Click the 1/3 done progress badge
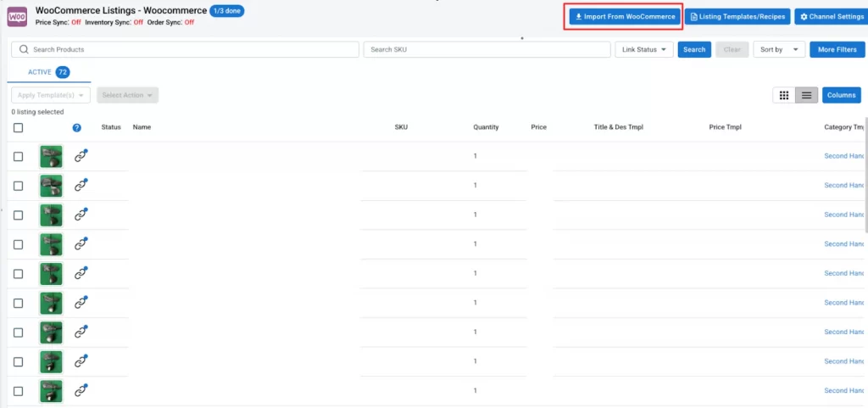This screenshot has width=868, height=408. pos(227,10)
